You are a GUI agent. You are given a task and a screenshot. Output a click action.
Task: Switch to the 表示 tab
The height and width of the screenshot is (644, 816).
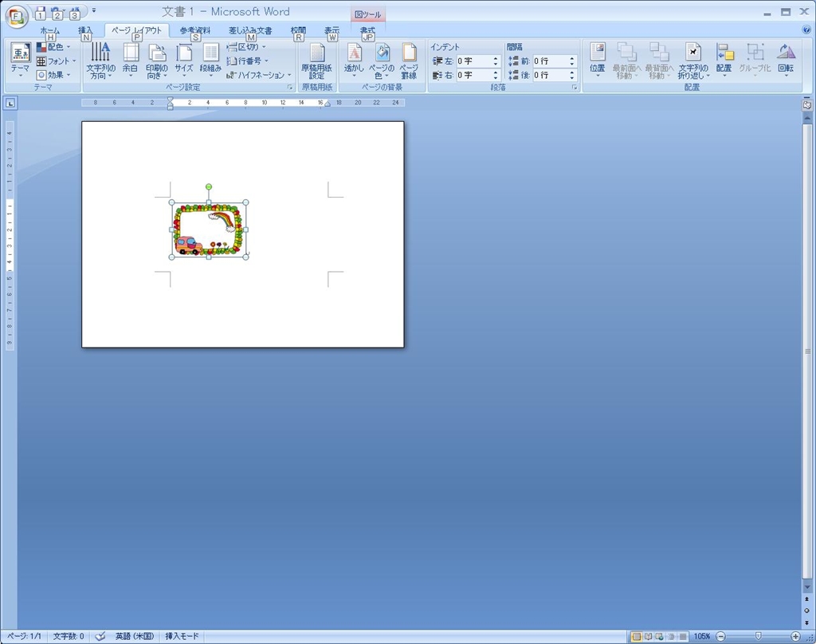tap(332, 31)
